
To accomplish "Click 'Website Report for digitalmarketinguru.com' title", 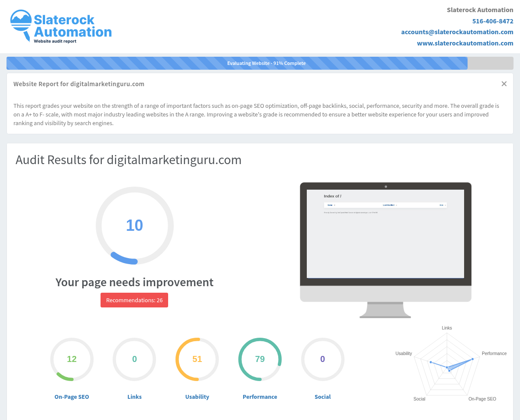I will pos(79,84).
